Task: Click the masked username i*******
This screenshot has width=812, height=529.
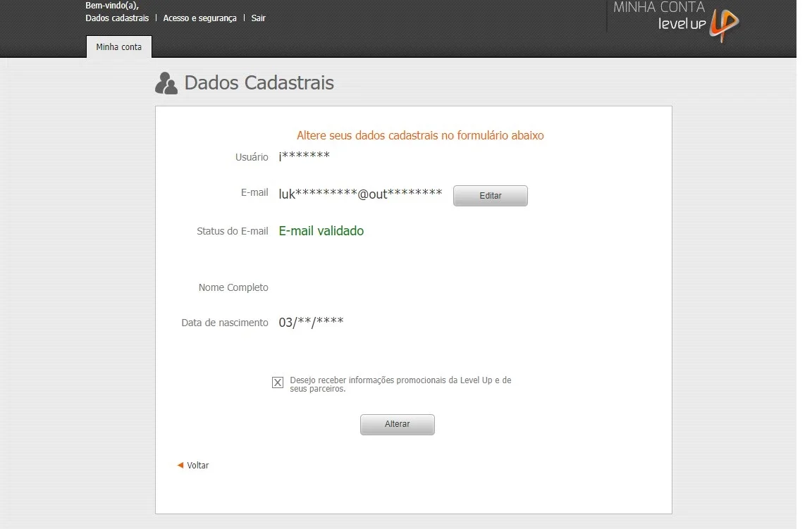Action: (x=304, y=156)
